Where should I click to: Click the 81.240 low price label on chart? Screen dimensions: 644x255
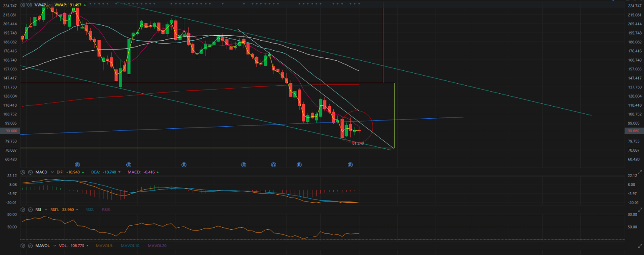click(x=358, y=144)
